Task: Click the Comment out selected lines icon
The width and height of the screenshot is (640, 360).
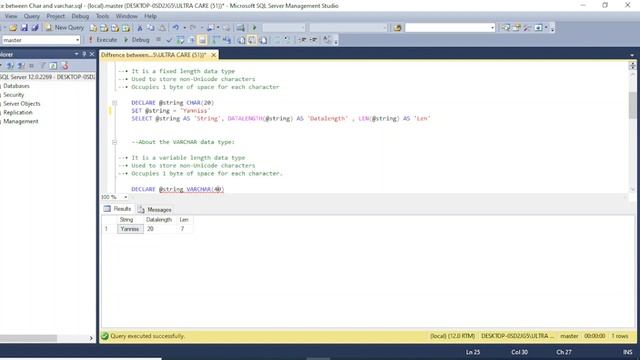Action: point(277,40)
